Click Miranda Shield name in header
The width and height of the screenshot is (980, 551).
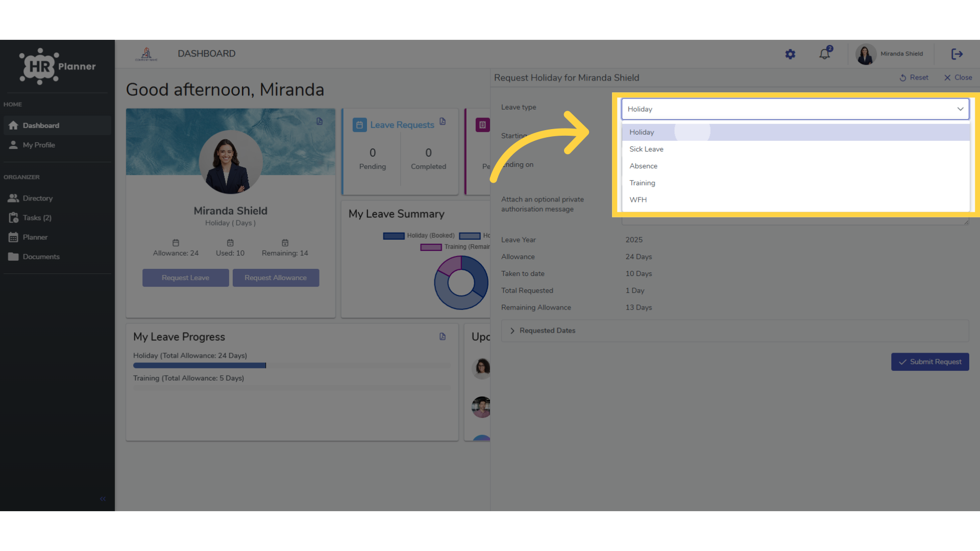tap(901, 54)
